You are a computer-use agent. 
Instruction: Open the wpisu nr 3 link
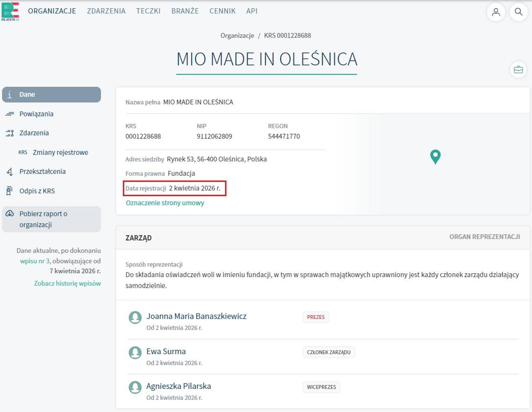tap(35, 261)
